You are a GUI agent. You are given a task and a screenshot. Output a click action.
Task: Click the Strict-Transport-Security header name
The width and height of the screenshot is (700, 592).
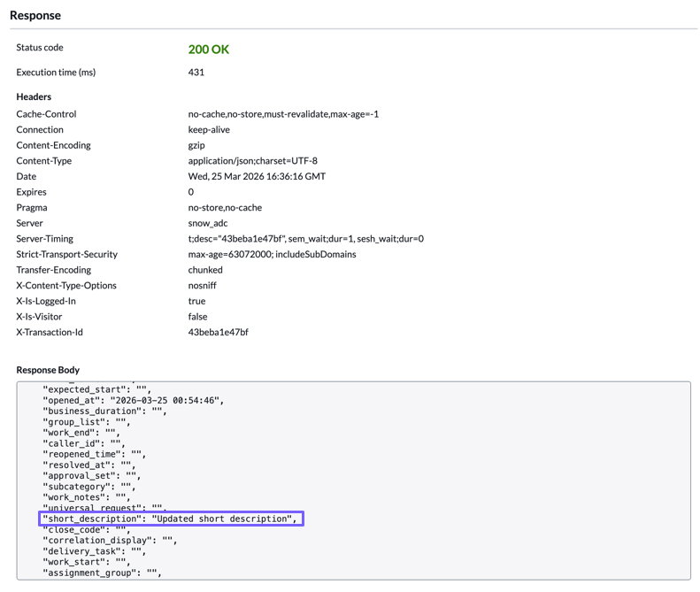click(x=67, y=255)
